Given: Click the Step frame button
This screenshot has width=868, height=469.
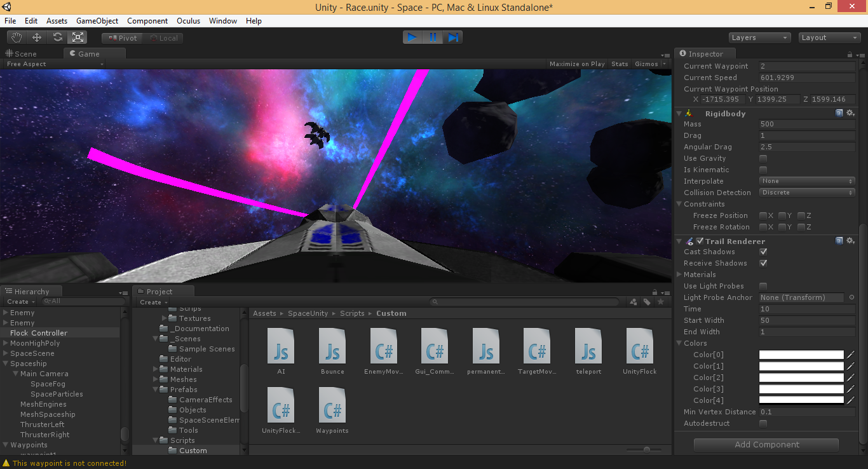Looking at the screenshot, I should tap(453, 37).
